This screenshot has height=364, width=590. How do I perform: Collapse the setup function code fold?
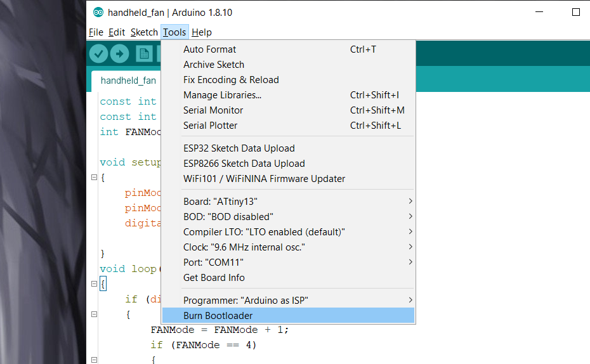click(94, 177)
